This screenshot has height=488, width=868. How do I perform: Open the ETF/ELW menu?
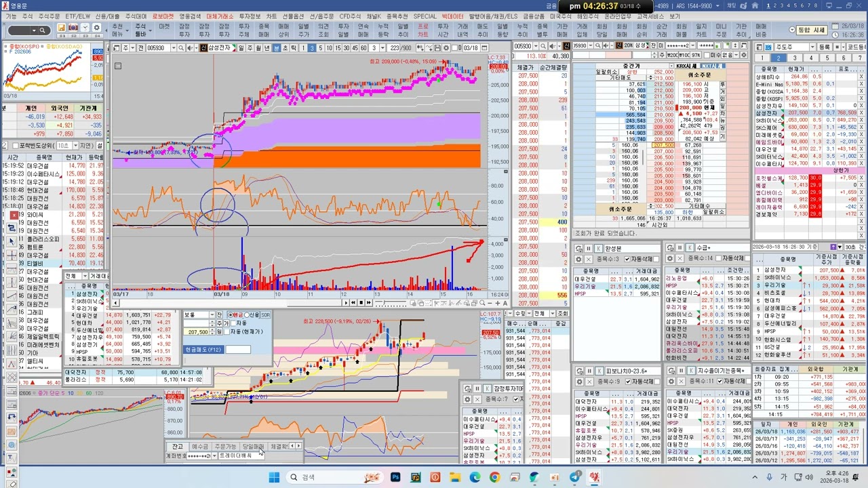pos(78,16)
